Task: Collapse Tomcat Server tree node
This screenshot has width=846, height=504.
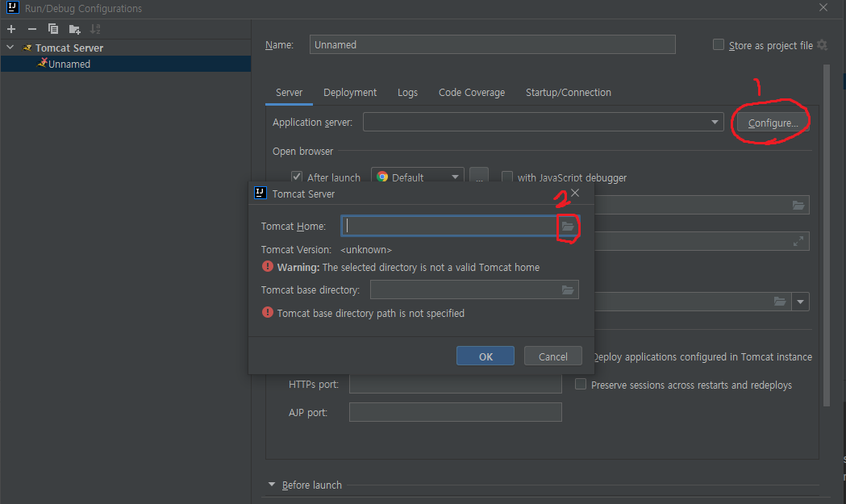Action: click(10, 48)
